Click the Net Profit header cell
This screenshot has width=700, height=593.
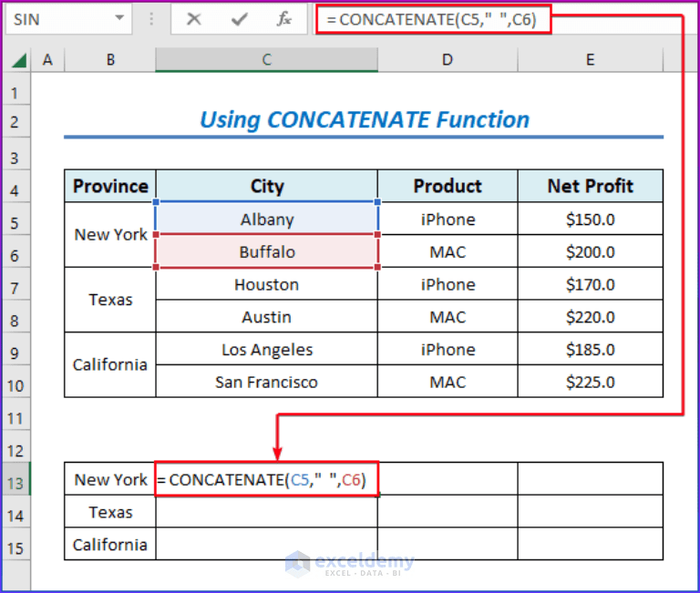[591, 187]
